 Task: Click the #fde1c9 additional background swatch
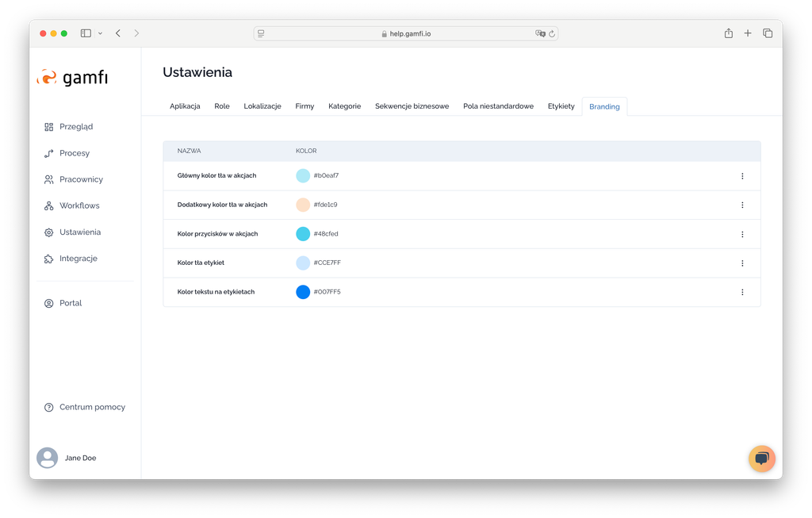click(303, 205)
